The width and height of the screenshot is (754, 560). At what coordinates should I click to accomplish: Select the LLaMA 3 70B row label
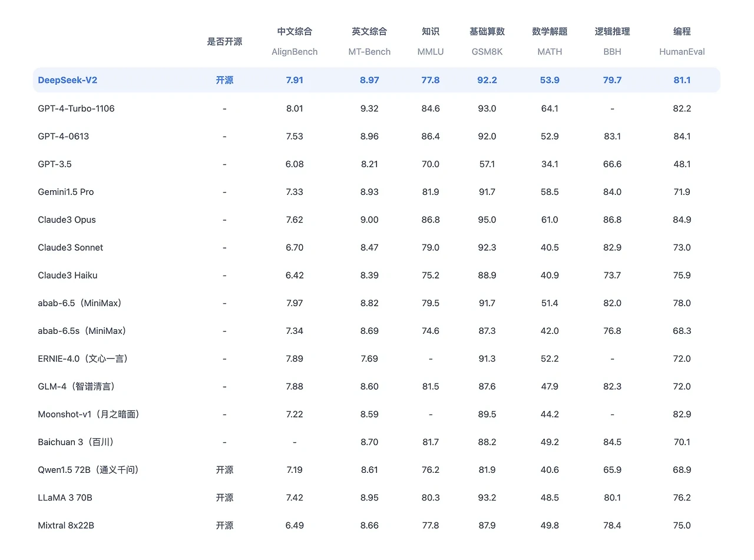(65, 498)
